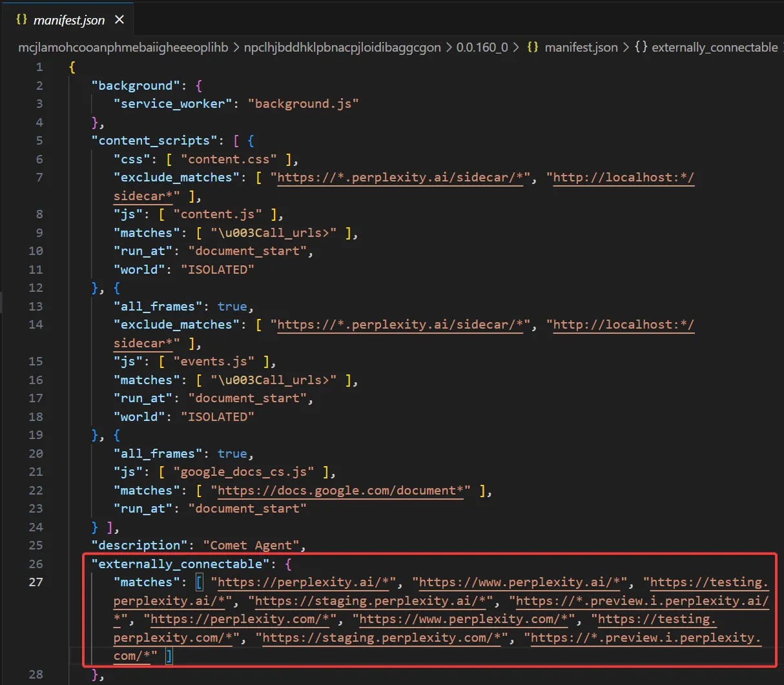Click line number 1 in the gutter
The height and width of the screenshot is (685, 784).
tap(39, 67)
